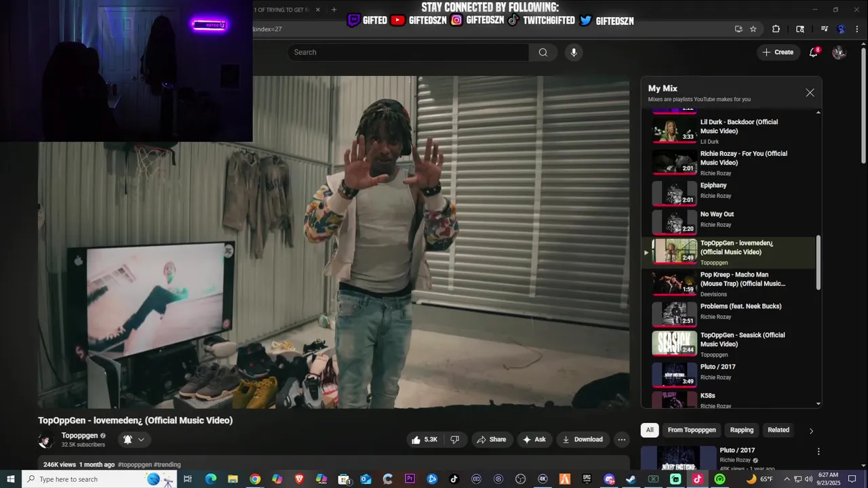Image resolution: width=868 pixels, height=488 pixels.
Task: Open the Topoppgen channel name link
Action: click(x=79, y=435)
